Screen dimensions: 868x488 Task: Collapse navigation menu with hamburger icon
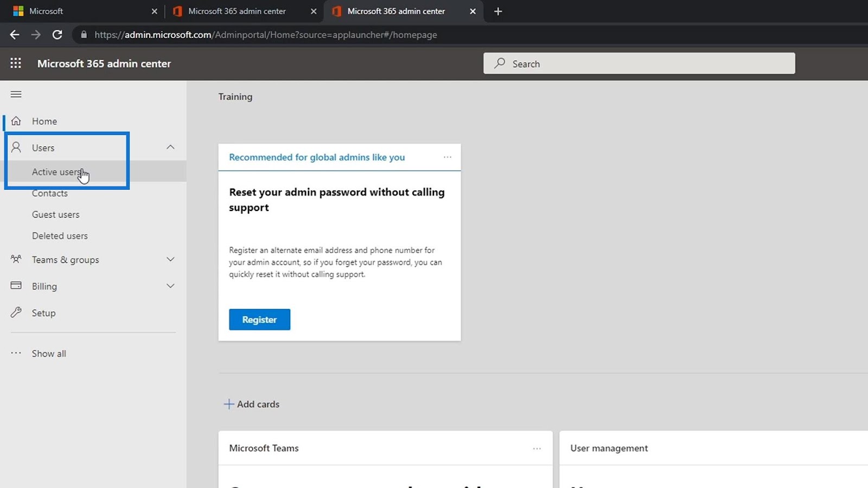click(16, 94)
